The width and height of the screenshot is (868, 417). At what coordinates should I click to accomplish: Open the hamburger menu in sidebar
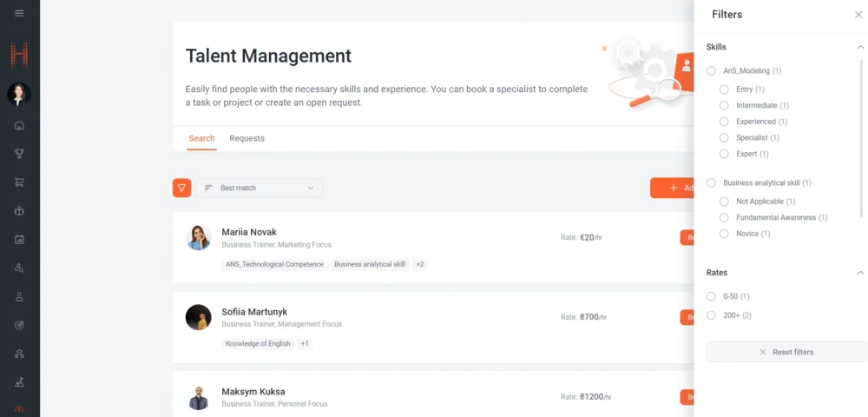coord(19,13)
